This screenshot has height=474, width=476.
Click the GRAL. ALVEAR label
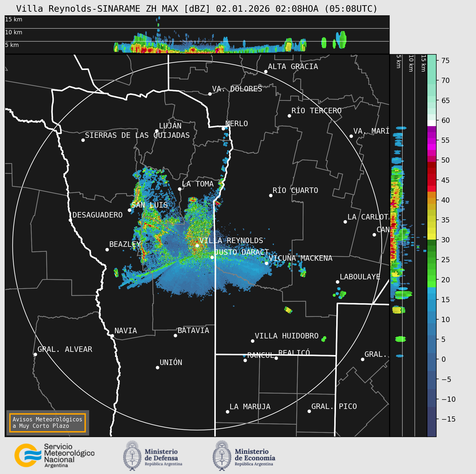tap(65, 349)
